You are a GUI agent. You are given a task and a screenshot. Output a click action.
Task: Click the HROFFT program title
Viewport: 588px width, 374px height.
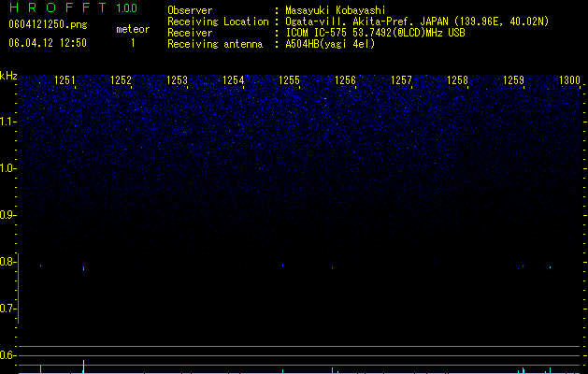(57, 7)
